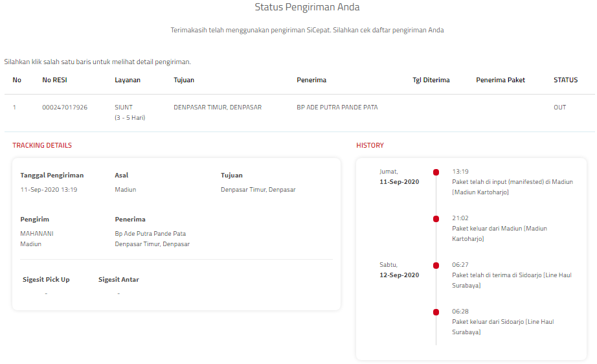Click resi number 000247017926

tap(65, 108)
